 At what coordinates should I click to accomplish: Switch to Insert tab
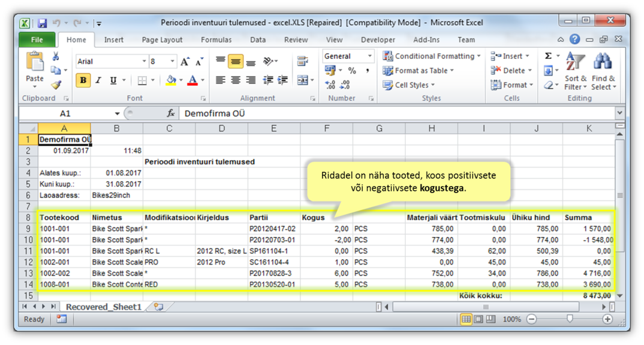click(114, 40)
